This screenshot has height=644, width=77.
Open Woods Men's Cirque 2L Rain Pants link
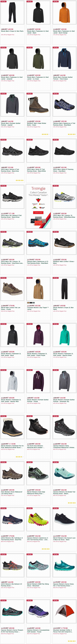pos(12,31)
